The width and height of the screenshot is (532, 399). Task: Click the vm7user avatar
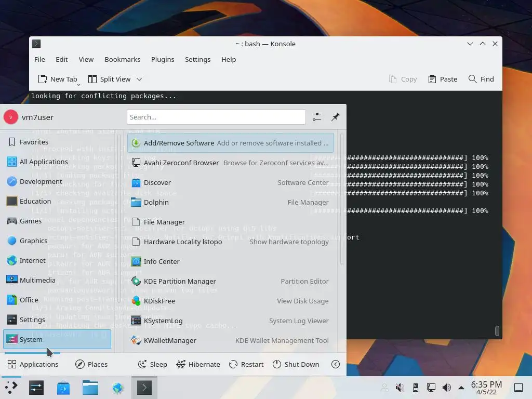[x=11, y=117]
